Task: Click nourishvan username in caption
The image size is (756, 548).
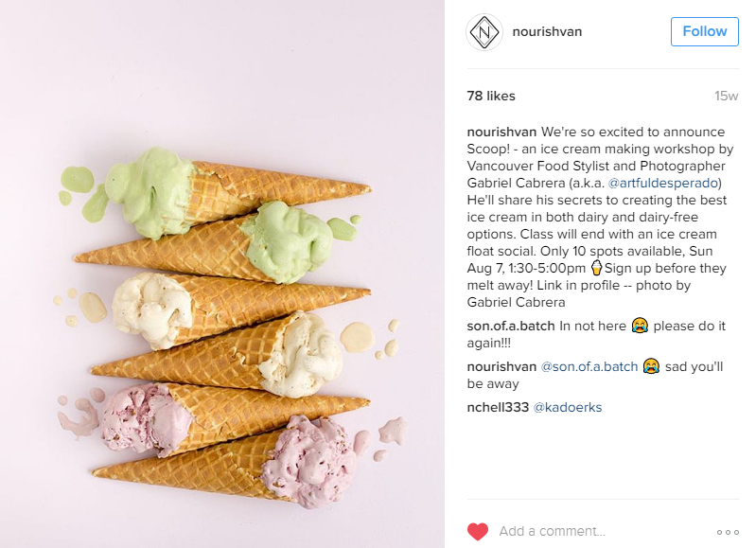Action: point(501,133)
